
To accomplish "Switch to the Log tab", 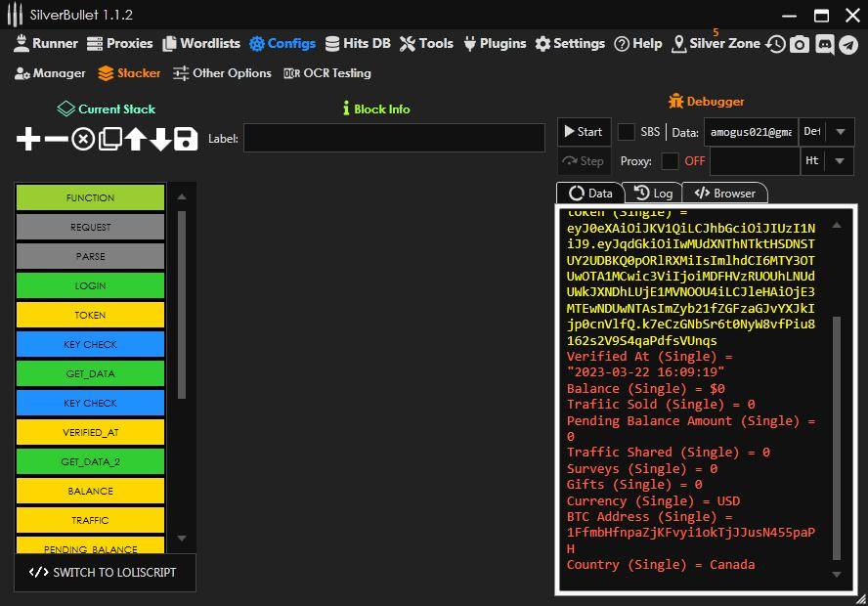I will click(x=653, y=194).
